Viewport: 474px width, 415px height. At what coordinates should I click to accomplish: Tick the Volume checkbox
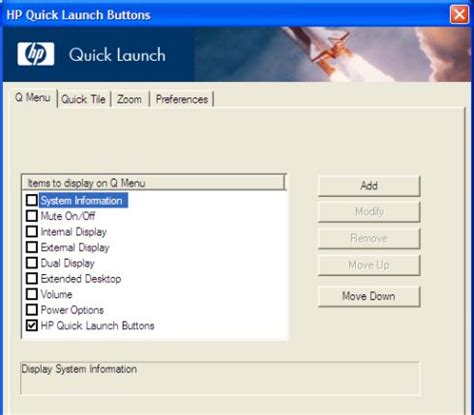click(32, 294)
